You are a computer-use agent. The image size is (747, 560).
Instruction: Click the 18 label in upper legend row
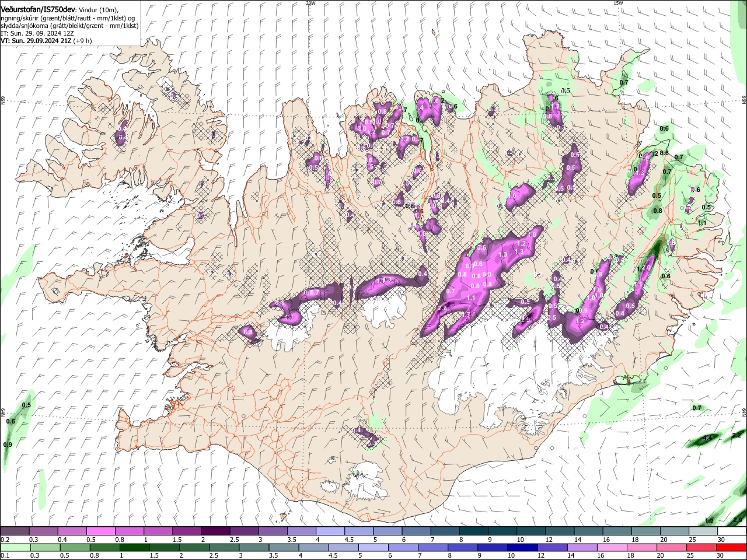(x=634, y=540)
